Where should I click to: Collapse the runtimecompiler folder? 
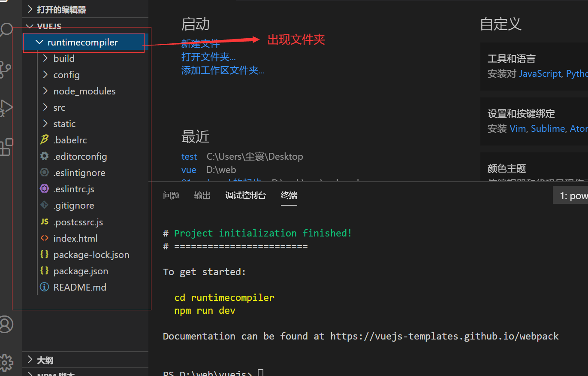(40, 42)
